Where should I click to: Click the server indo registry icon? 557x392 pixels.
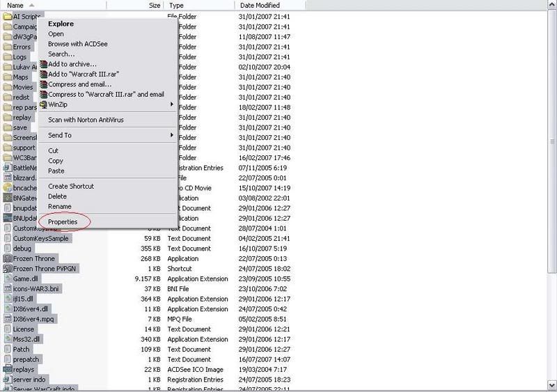click(8, 379)
